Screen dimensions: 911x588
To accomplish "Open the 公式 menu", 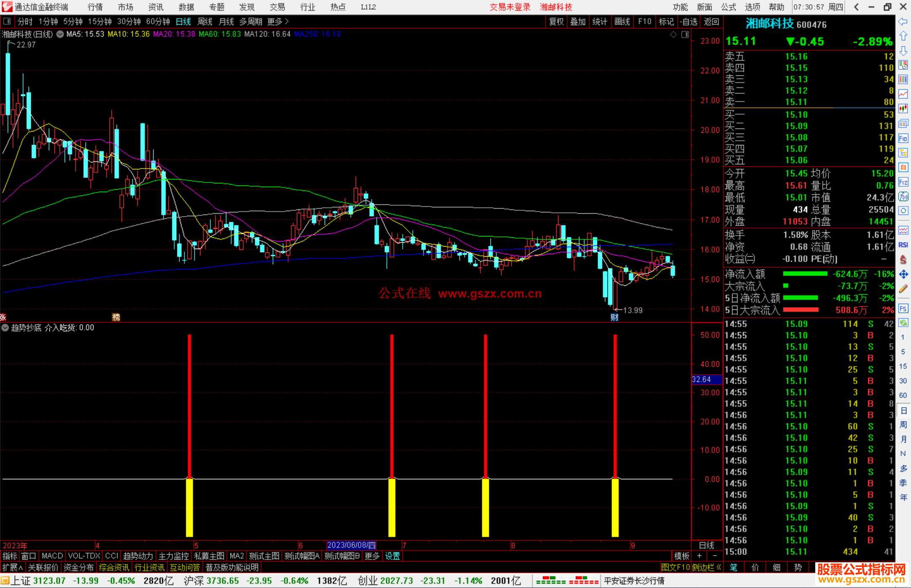I will coord(728,7).
